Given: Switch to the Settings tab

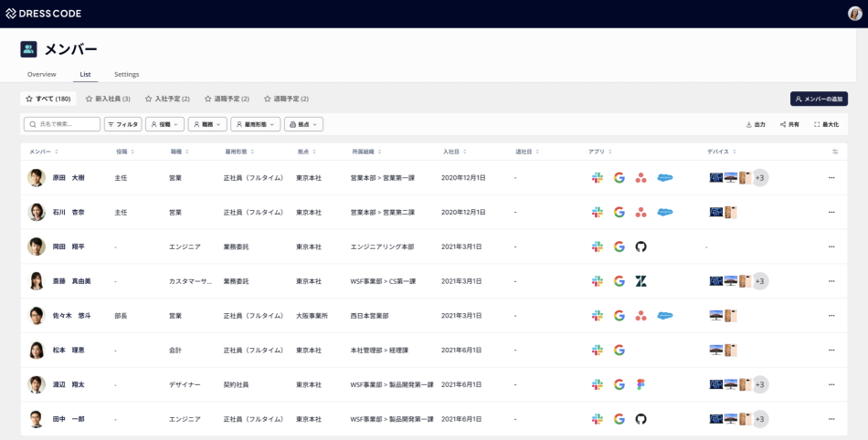Looking at the screenshot, I should (126, 74).
